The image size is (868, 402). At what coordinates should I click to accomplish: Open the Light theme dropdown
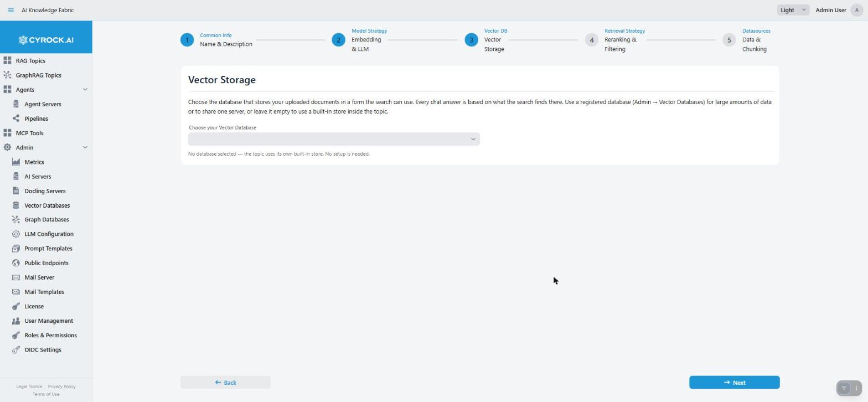[x=793, y=10]
